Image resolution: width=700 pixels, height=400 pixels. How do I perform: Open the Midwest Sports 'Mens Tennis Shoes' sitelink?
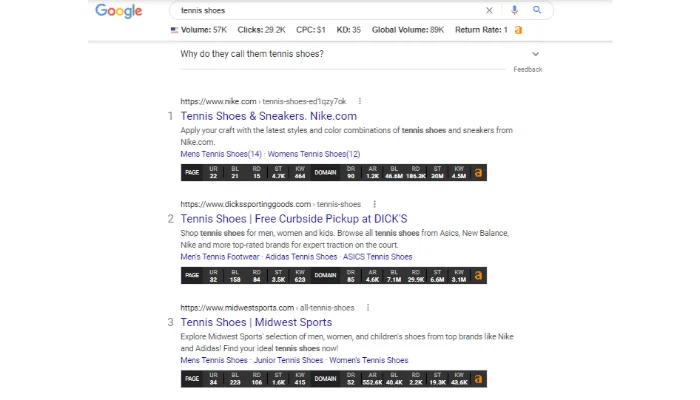pos(214,360)
